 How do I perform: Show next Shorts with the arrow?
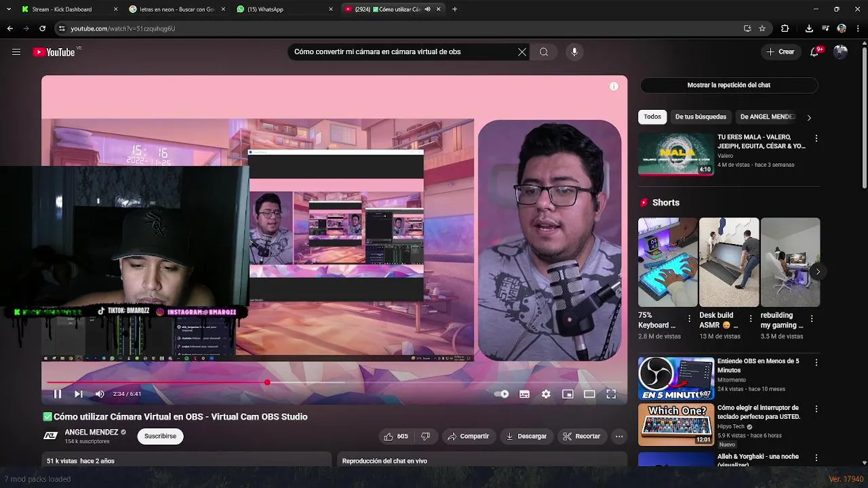pyautogui.click(x=818, y=272)
